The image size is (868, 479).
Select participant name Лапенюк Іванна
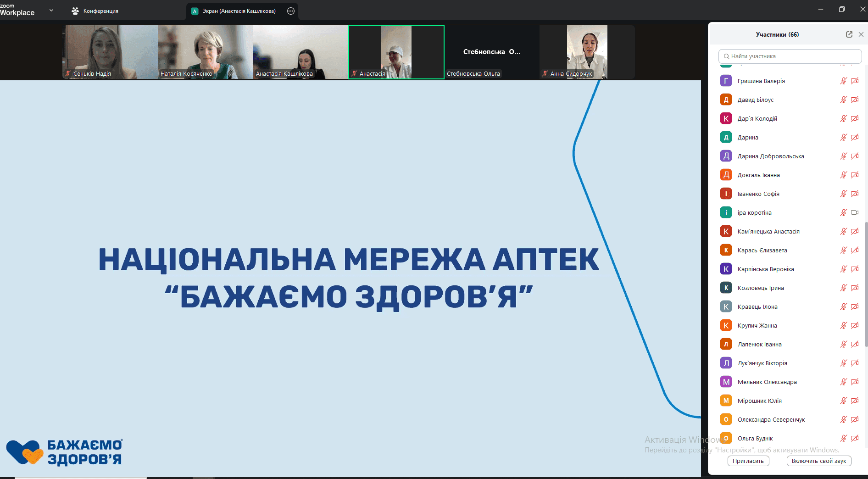760,344
